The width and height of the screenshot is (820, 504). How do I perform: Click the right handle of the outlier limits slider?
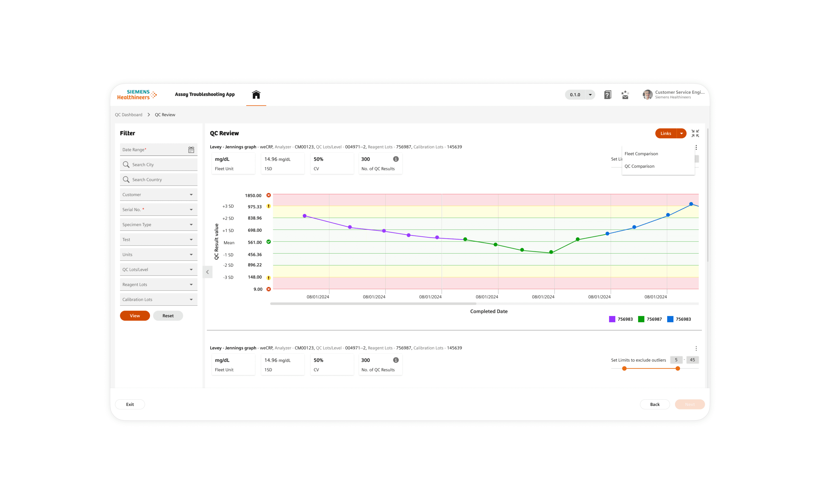pyautogui.click(x=677, y=368)
